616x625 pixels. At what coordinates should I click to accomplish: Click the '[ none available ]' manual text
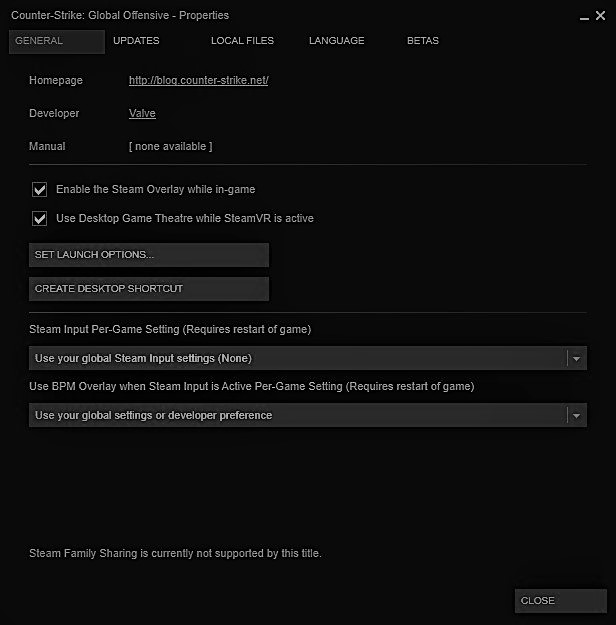(x=170, y=146)
